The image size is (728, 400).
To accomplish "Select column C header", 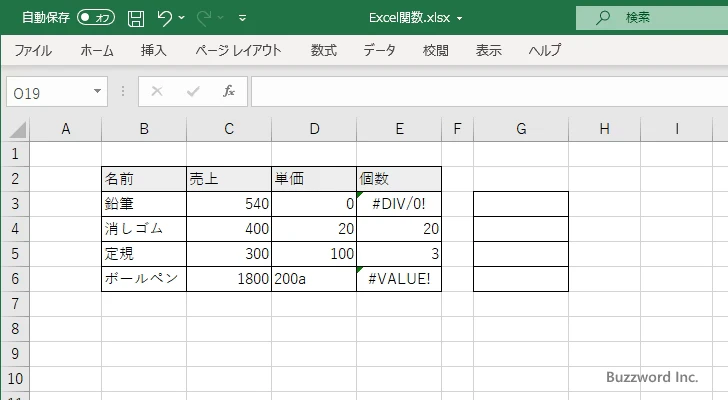I will pyautogui.click(x=229, y=129).
